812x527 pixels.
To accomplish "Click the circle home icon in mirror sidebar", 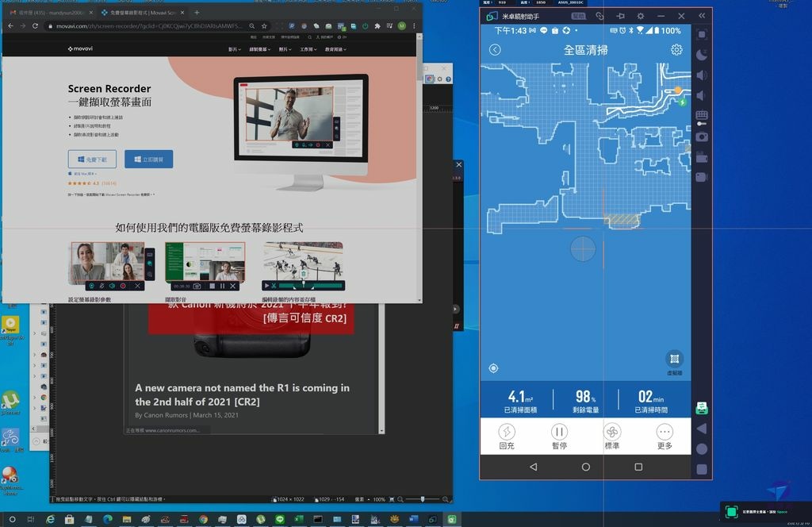I will coord(702,448).
